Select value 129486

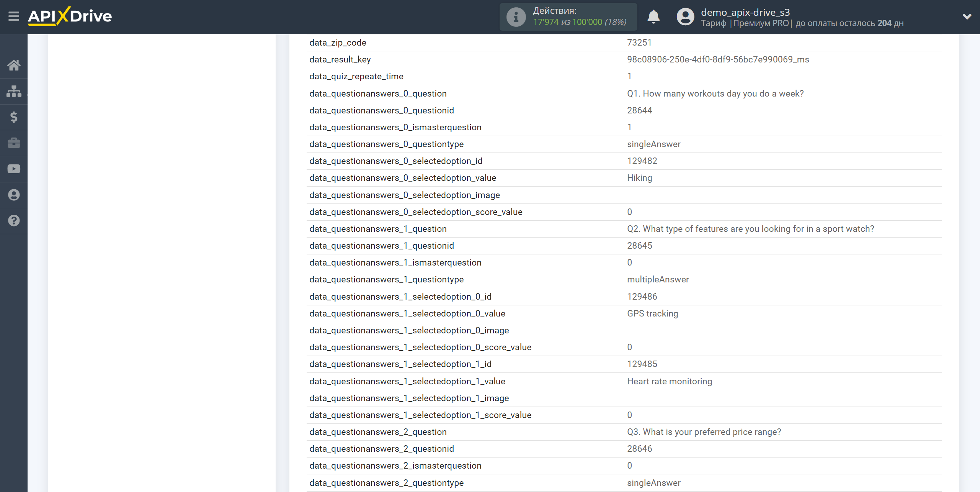642,297
